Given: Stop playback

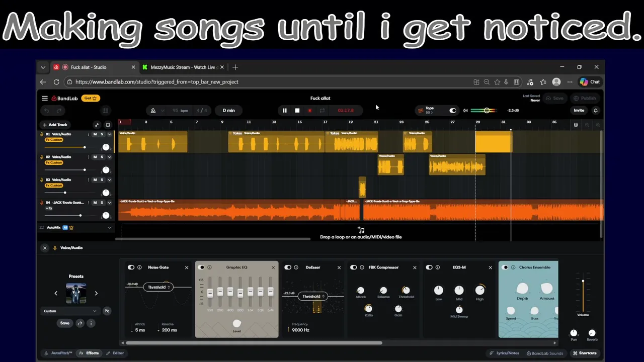Looking at the screenshot, I should click(297, 111).
